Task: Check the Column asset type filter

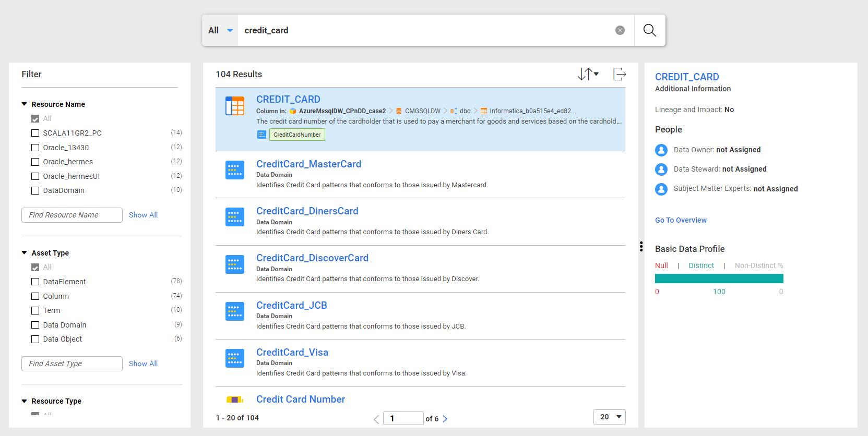Action: [x=35, y=296]
